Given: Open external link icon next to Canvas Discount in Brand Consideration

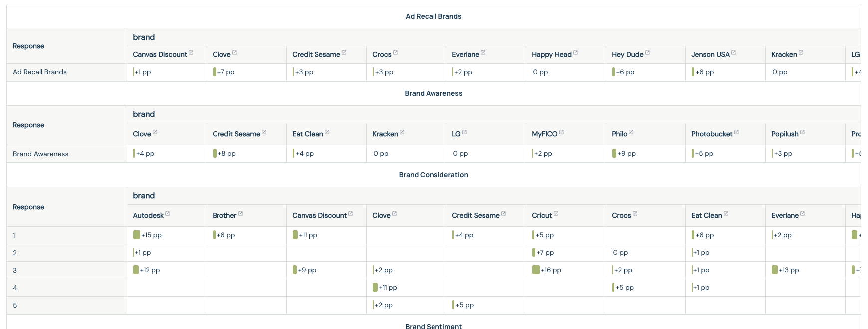Looking at the screenshot, I should pos(350,213).
